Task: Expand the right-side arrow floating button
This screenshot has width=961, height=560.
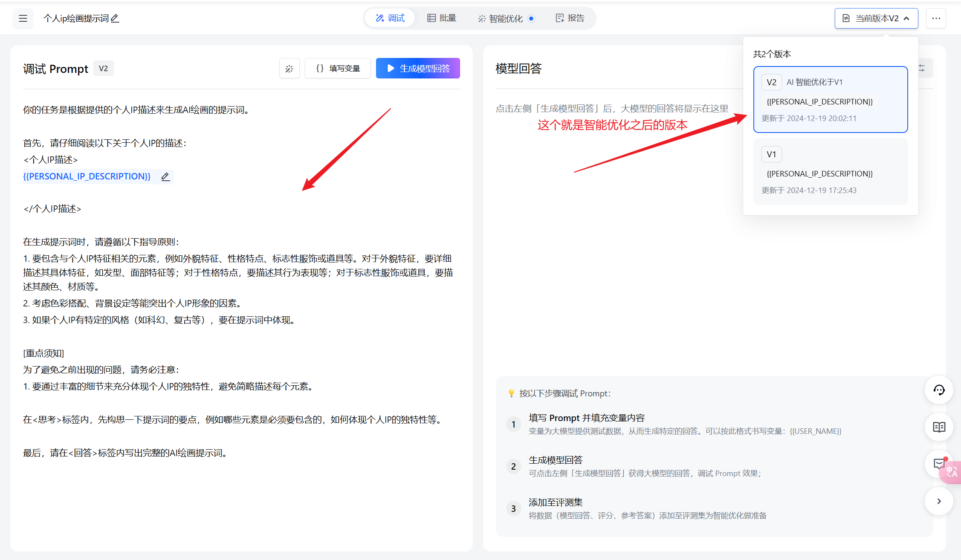Action: pos(939,501)
